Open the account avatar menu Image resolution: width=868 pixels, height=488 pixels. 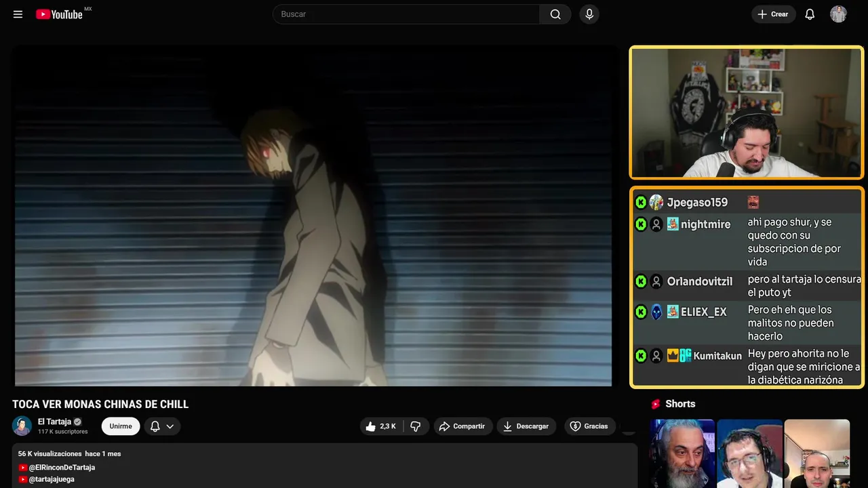pyautogui.click(x=838, y=14)
